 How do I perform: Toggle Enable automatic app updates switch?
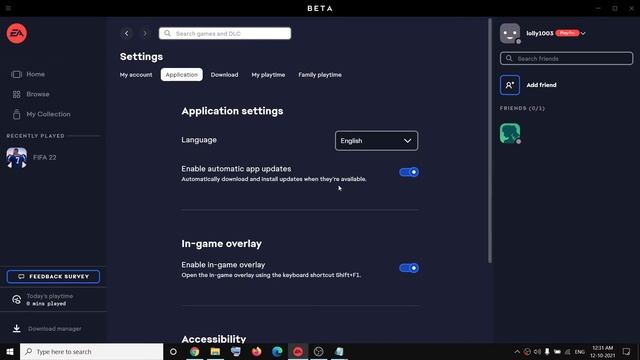click(x=409, y=172)
